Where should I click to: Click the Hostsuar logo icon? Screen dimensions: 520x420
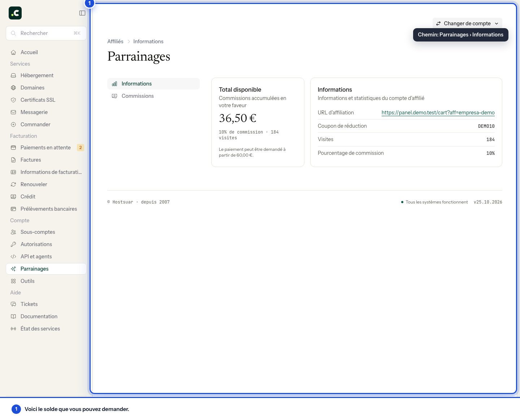pyautogui.click(x=15, y=13)
